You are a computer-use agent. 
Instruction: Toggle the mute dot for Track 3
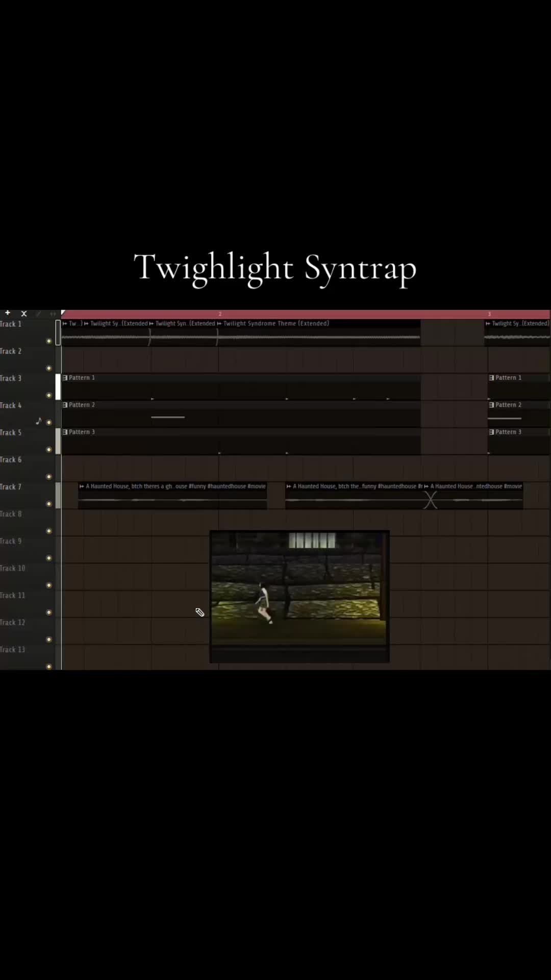coord(49,395)
